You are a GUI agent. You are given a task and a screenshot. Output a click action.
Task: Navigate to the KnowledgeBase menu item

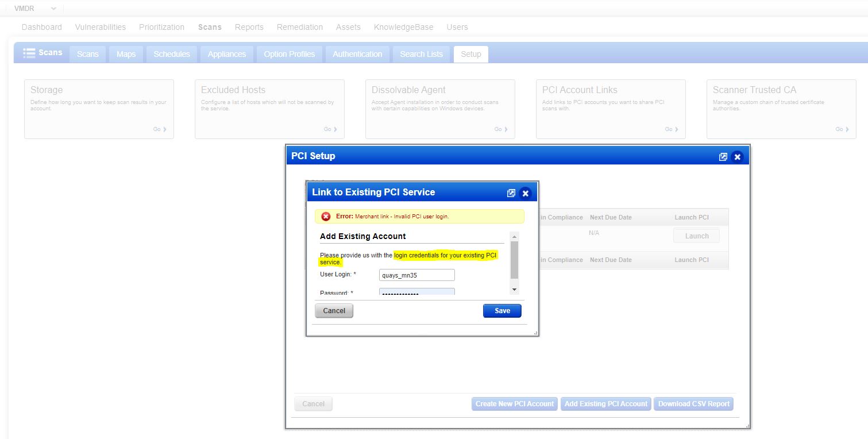pos(403,26)
